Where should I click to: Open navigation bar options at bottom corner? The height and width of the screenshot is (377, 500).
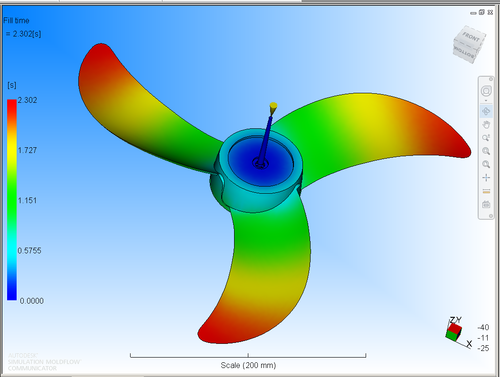(491, 216)
